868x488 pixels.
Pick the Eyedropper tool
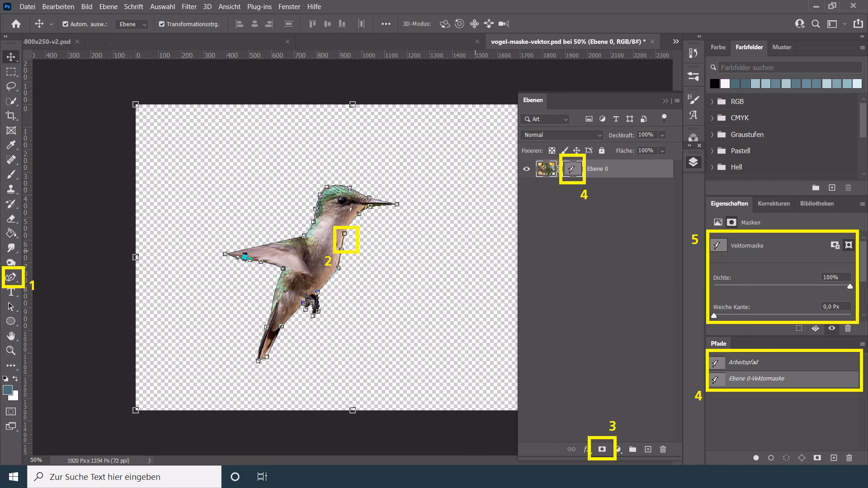coord(11,145)
